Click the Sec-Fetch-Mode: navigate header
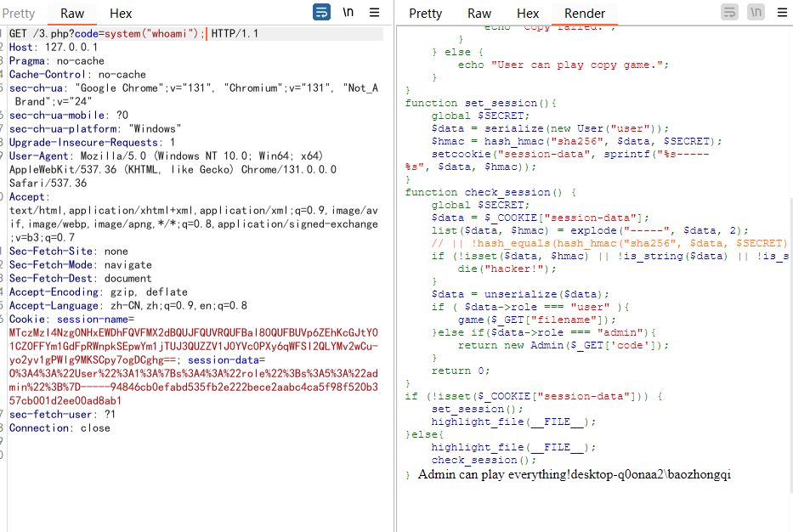The image size is (793, 532). (81, 265)
